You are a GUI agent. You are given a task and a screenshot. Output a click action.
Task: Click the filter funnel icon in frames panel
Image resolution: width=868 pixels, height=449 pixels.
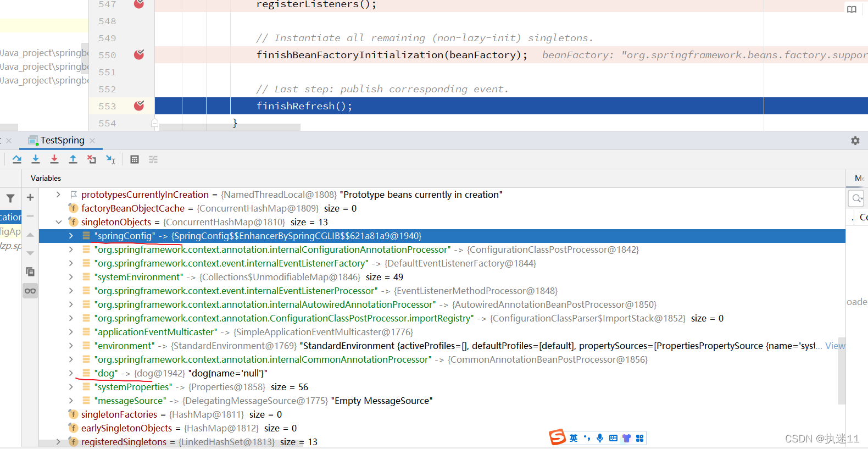10,198
